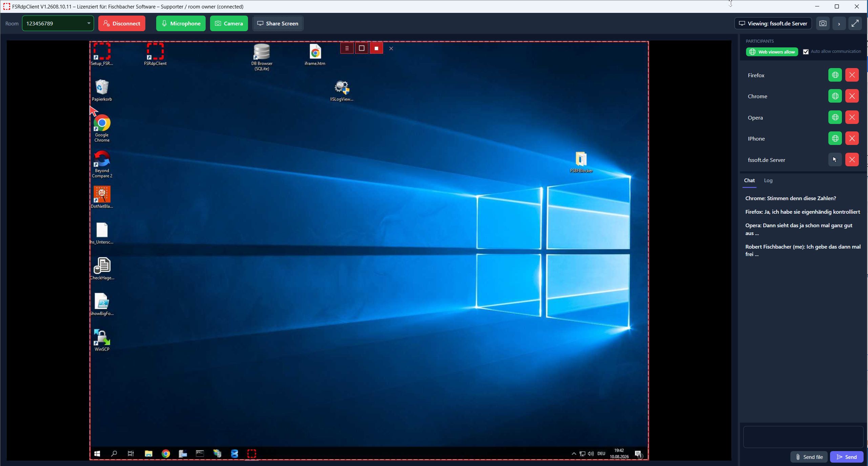This screenshot has height=466, width=868.
Task: Select the CheckHage... desktop icon
Action: (x=102, y=269)
